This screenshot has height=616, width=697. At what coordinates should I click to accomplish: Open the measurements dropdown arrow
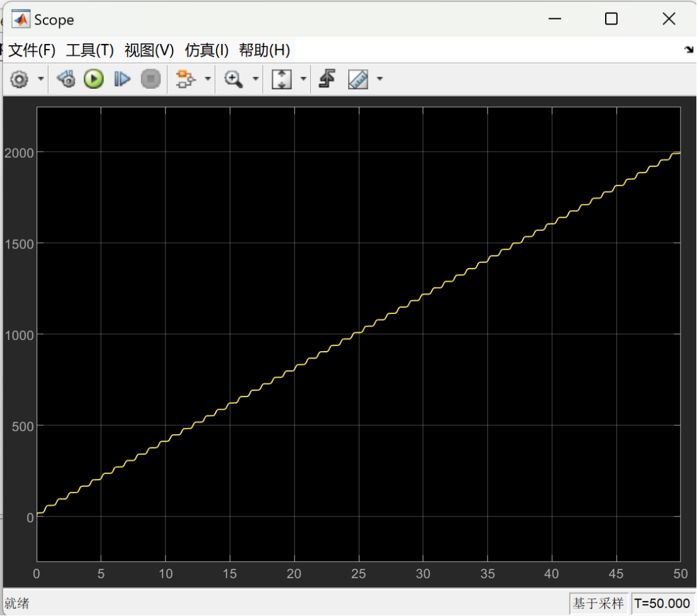point(380,79)
